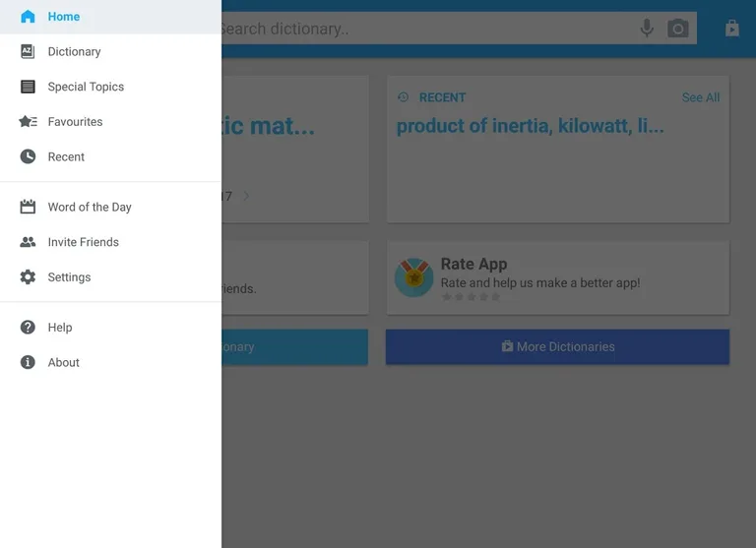The image size is (756, 548).
Task: Open the recent words list text
Action: pyautogui.click(x=530, y=127)
